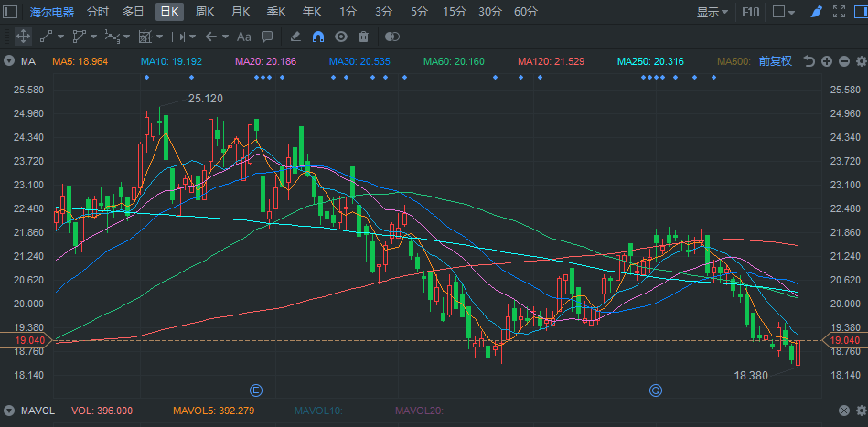Select the range interval tool

tap(177, 37)
